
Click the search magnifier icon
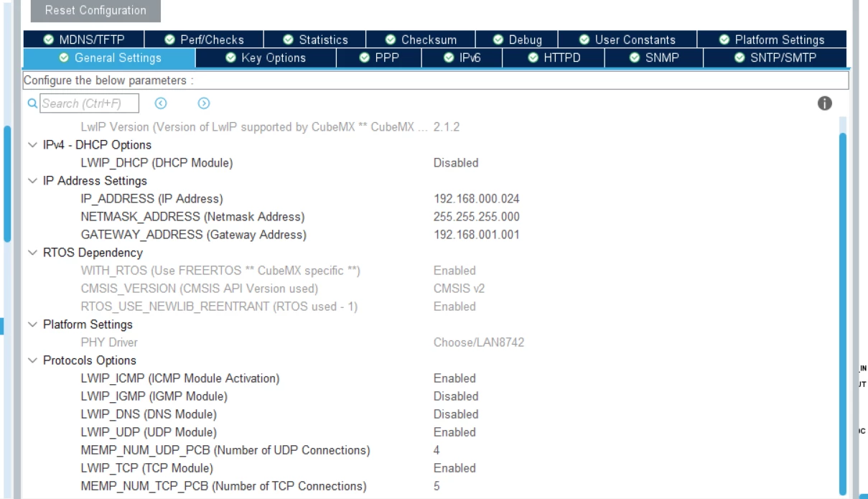(32, 103)
